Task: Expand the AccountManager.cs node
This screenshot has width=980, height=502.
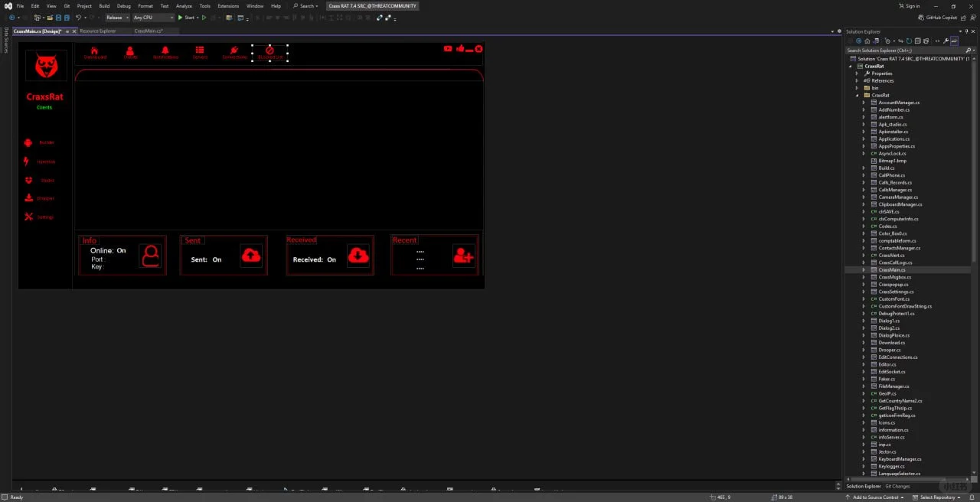Action: (864, 103)
